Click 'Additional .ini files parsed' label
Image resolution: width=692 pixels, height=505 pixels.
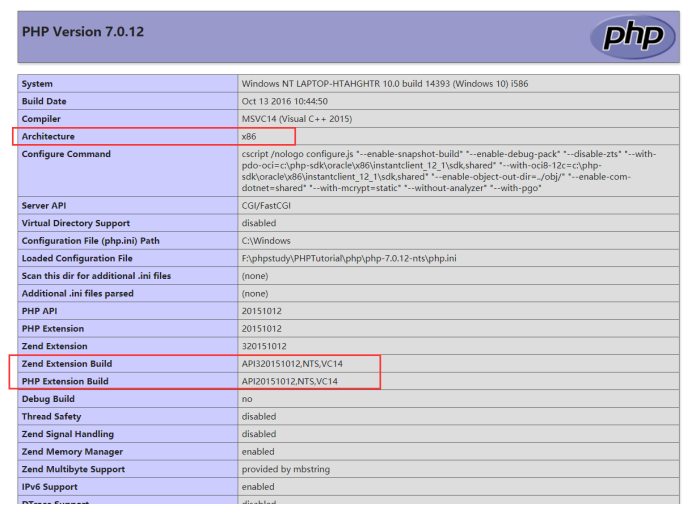pyautogui.click(x=77, y=294)
